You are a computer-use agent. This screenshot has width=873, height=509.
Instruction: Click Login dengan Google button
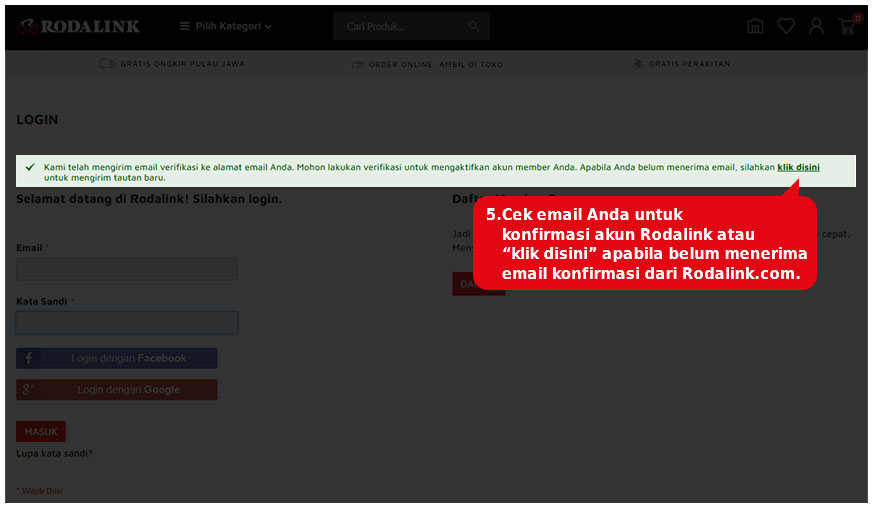(x=117, y=389)
